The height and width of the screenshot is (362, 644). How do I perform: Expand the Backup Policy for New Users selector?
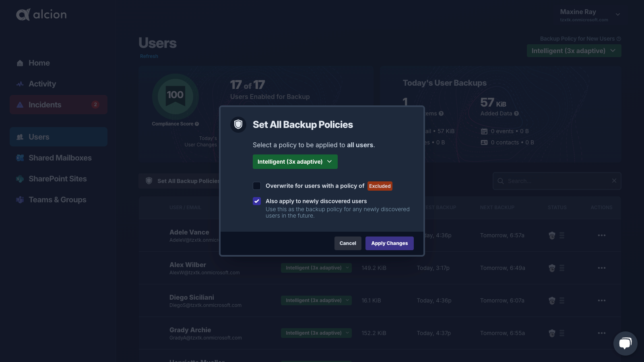click(574, 51)
